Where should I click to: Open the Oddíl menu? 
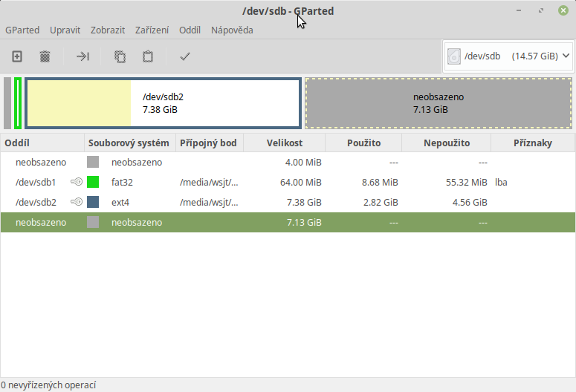point(190,30)
